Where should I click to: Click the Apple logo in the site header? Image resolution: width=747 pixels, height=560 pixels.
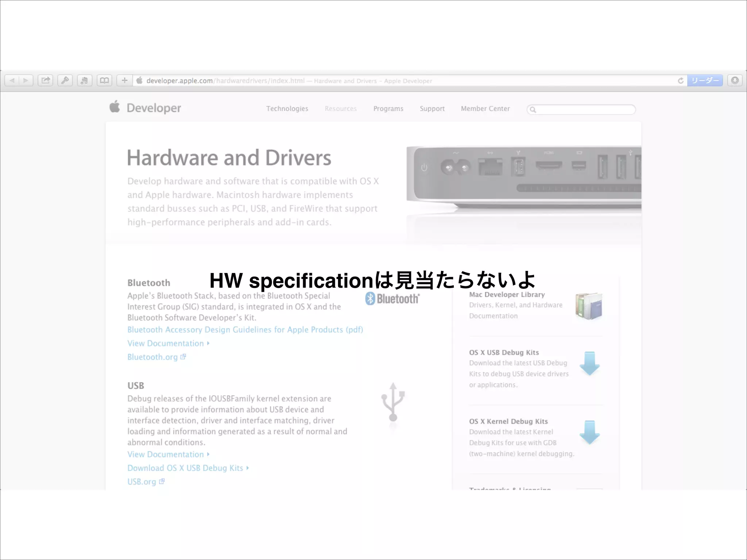click(115, 106)
